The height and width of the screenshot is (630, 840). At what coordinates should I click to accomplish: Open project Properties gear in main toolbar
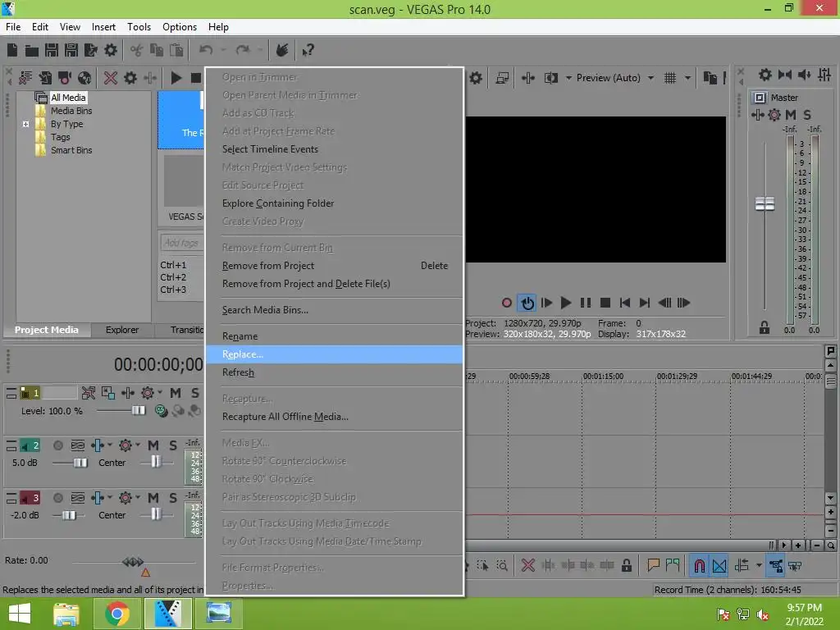coord(111,50)
